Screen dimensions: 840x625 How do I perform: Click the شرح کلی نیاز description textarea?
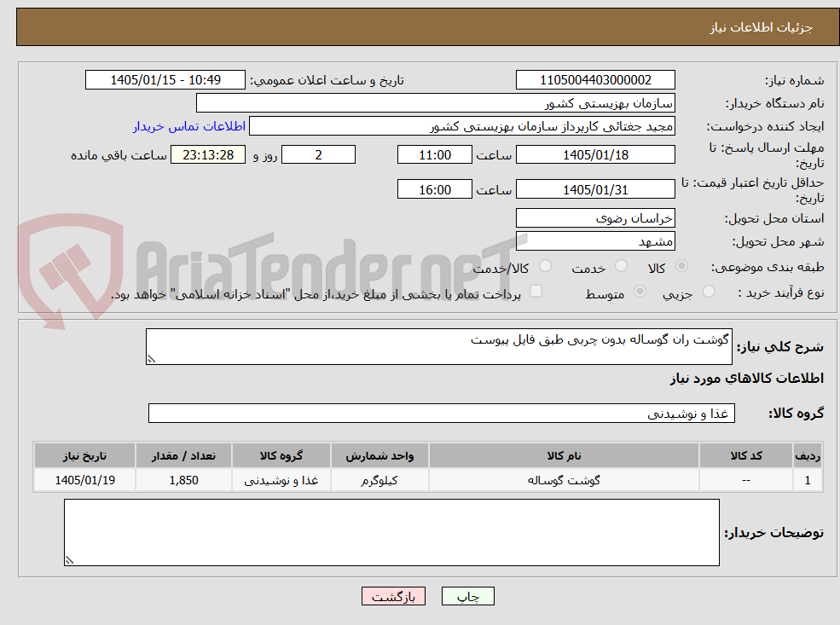pos(438,346)
